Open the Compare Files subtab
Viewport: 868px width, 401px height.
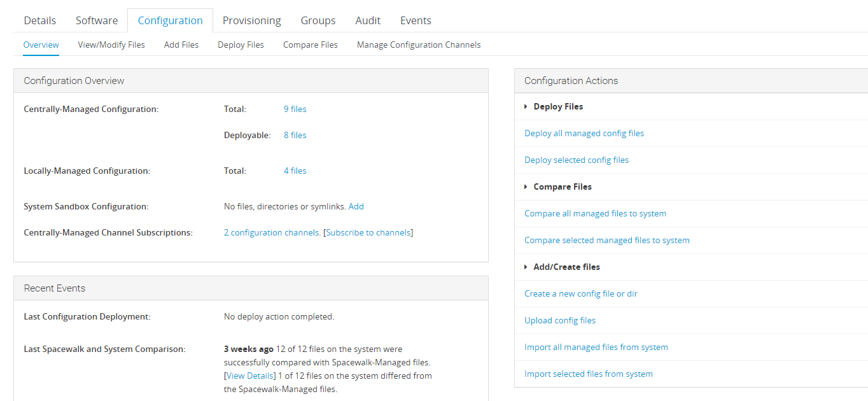tap(310, 45)
